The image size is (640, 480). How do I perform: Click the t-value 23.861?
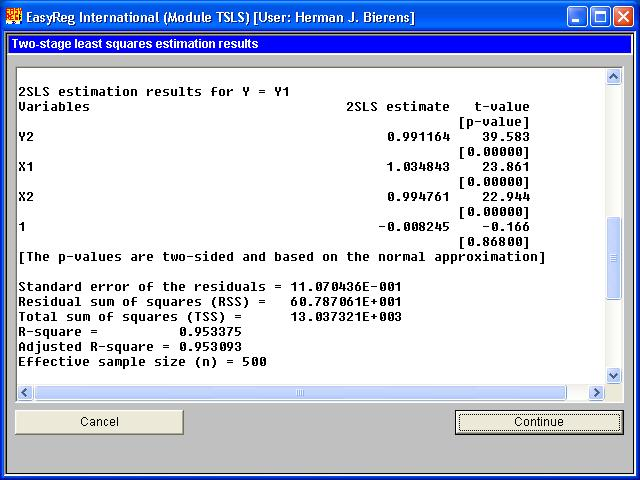click(x=506, y=167)
